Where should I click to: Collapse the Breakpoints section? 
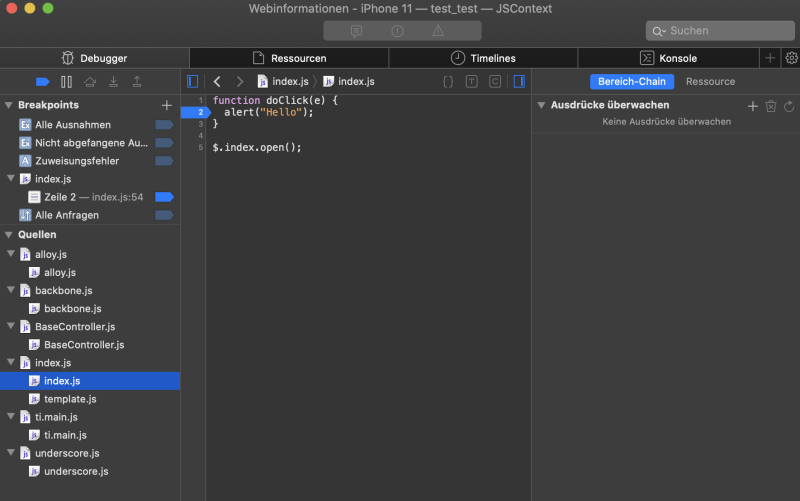9,105
